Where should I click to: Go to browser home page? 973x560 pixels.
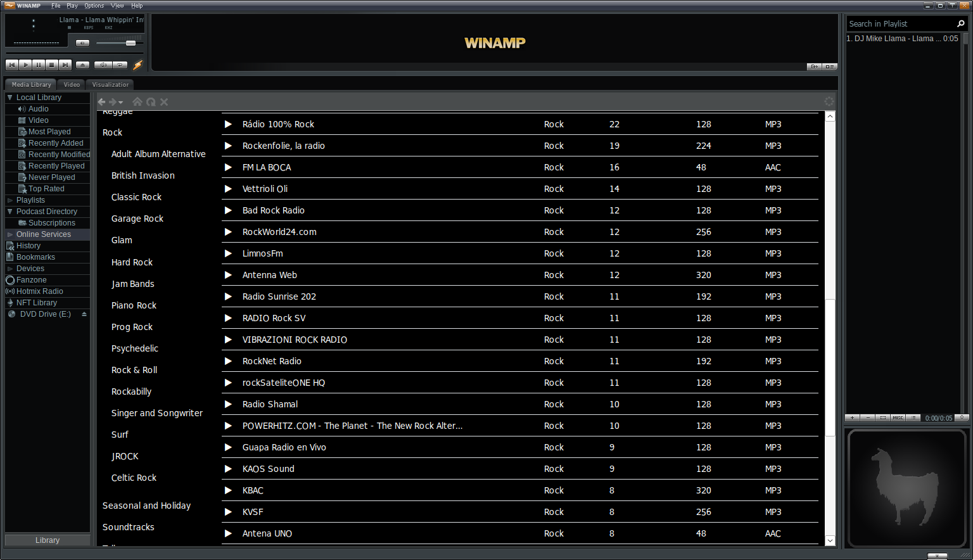coord(137,101)
